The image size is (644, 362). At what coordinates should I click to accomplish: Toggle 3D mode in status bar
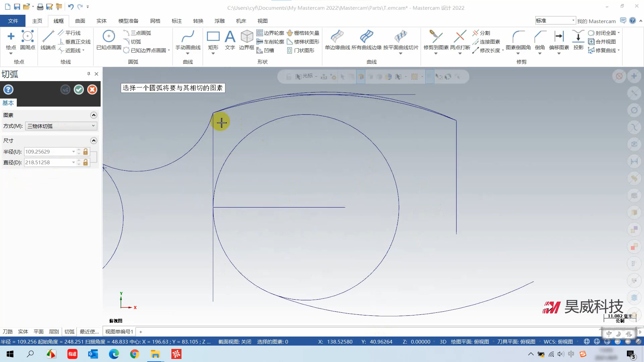[x=443, y=342]
